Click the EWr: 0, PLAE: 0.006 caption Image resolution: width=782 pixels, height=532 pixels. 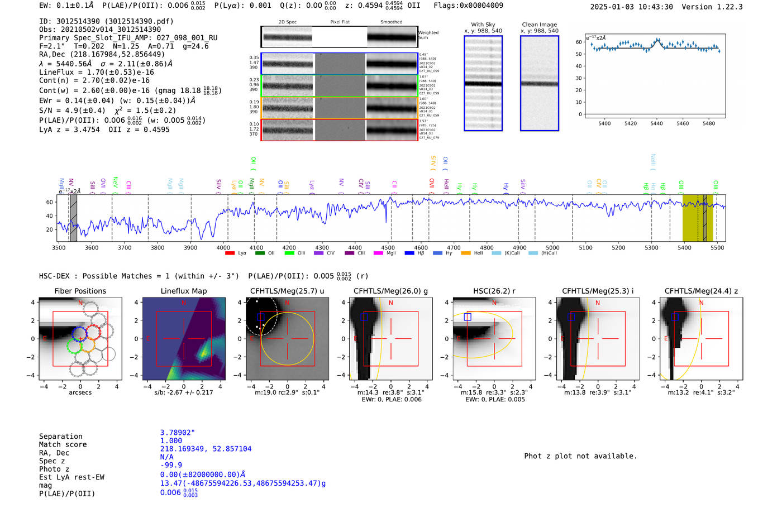pos(391,400)
